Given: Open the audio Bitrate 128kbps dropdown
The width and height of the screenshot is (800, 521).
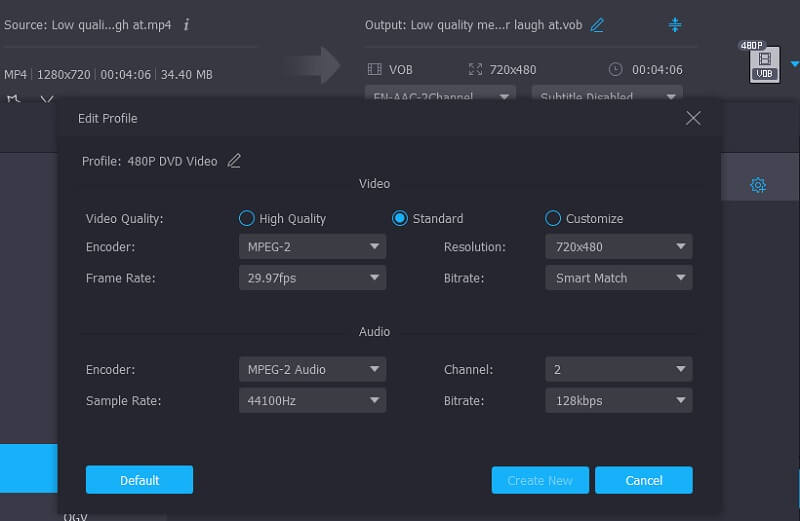Looking at the screenshot, I should 619,400.
